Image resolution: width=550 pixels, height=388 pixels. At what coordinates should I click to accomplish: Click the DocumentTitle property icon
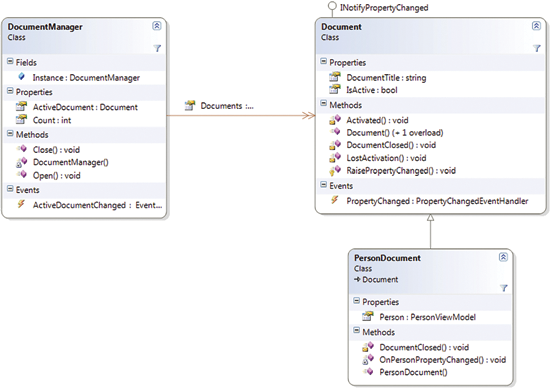tap(335, 76)
